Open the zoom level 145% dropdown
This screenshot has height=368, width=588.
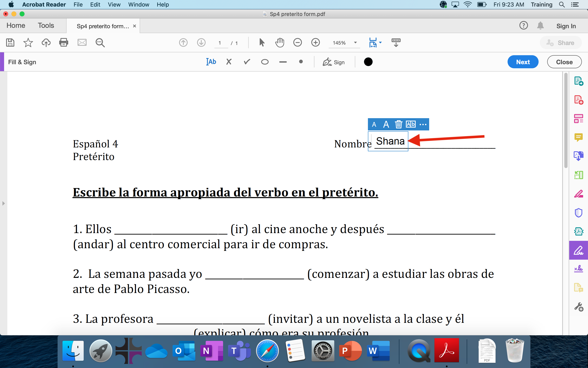344,43
